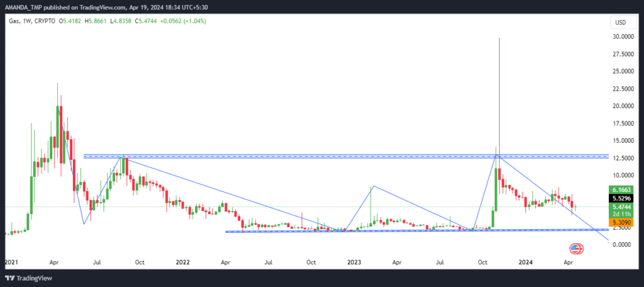
Task: Click the 22.5000 price axis label
Action: coord(622,89)
